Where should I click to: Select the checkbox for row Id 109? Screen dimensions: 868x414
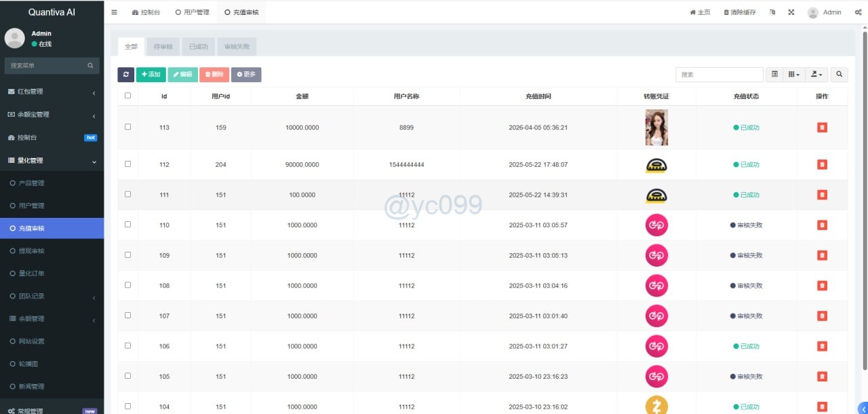tap(127, 255)
